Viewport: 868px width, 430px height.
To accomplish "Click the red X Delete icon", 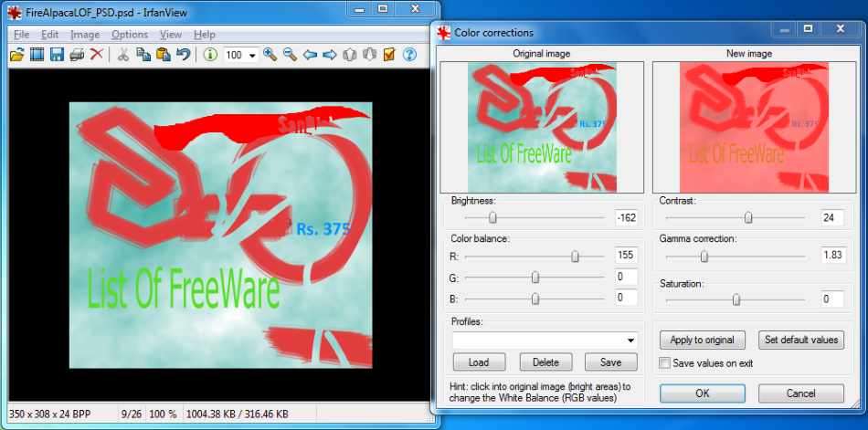I will coord(97,54).
